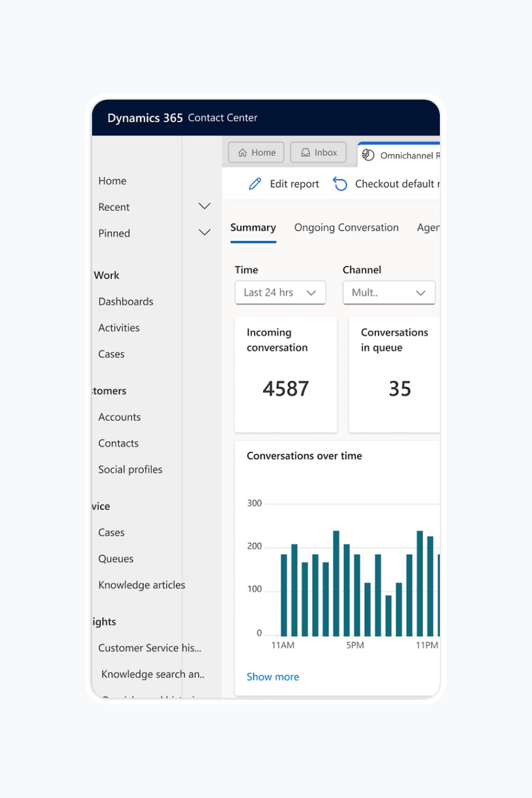Select Queues in the sidebar
This screenshot has height=798, width=532.
click(116, 559)
